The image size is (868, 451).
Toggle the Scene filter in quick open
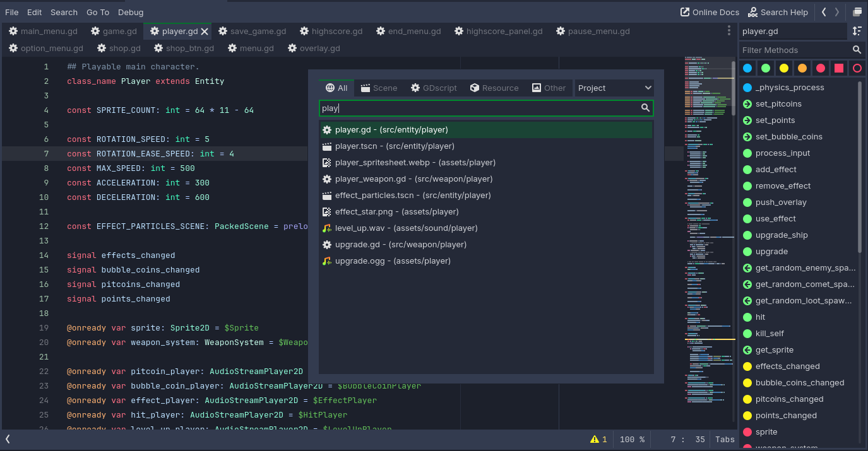tap(379, 88)
